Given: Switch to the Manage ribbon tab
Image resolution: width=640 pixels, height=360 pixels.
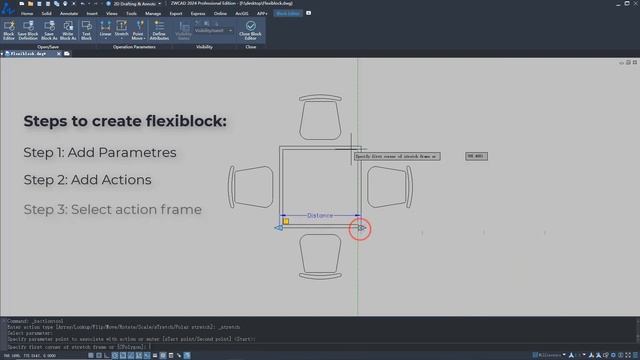Looking at the screenshot, I should tap(153, 13).
